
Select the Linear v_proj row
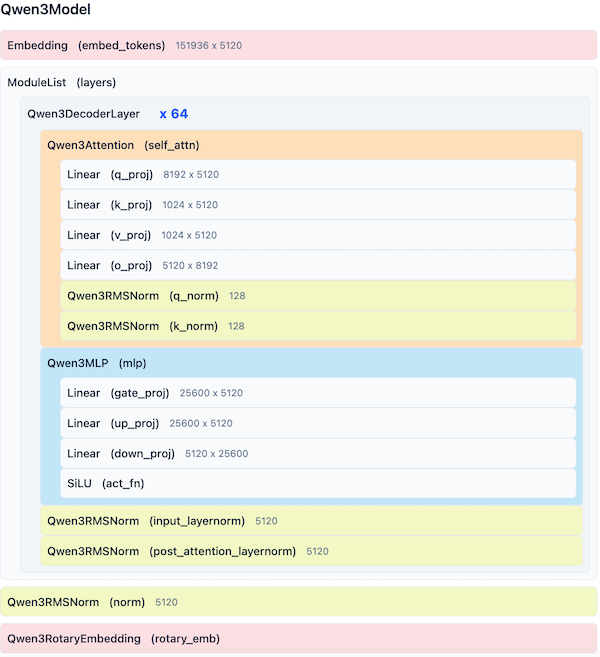(317, 235)
